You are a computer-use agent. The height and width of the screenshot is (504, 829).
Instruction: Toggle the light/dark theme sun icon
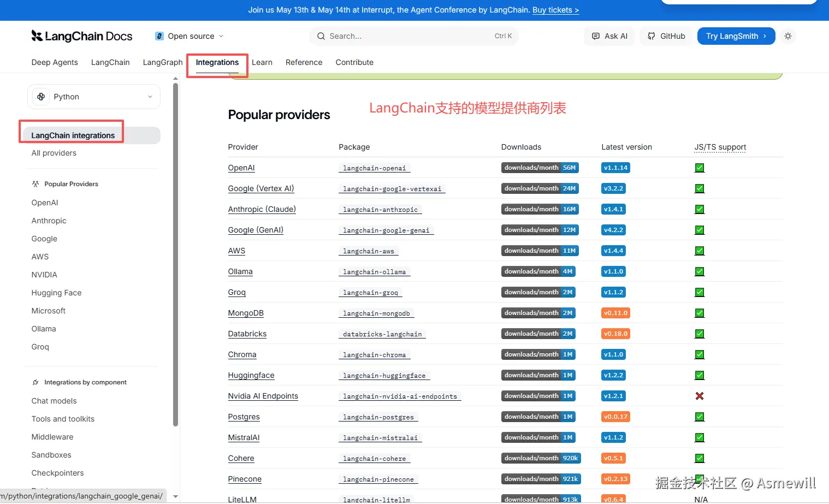point(787,36)
